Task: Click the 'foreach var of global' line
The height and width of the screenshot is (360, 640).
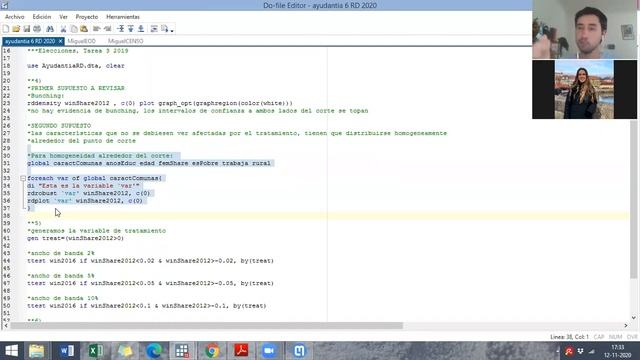Action: coord(94,178)
